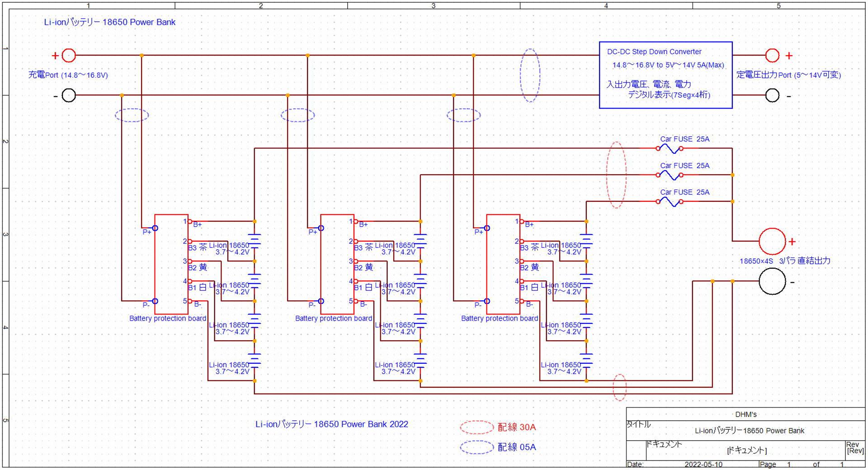Select the date '2022-05-10' in the title block
The height and width of the screenshot is (470, 868).
(703, 465)
